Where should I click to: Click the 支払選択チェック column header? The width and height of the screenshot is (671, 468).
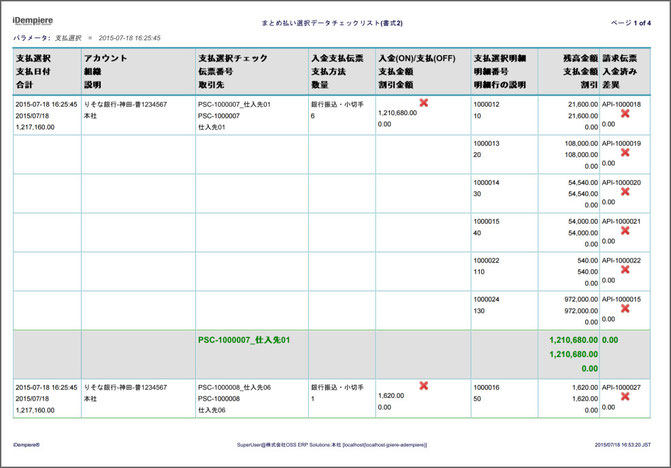(x=233, y=58)
